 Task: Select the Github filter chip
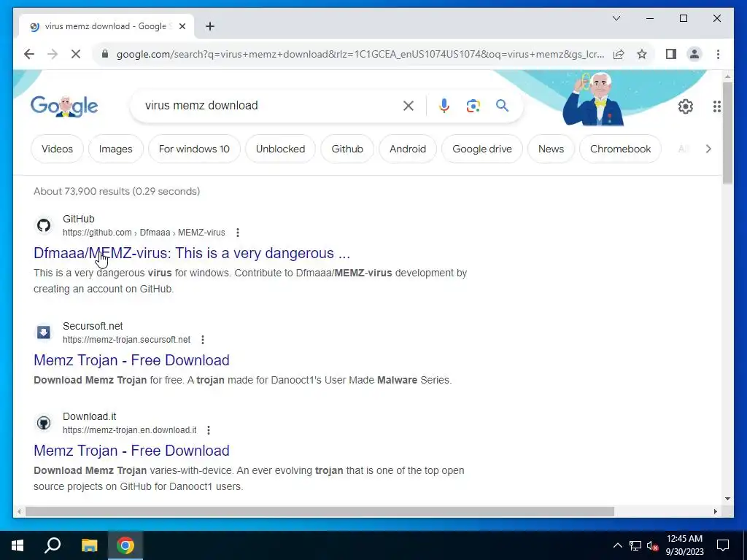347,149
